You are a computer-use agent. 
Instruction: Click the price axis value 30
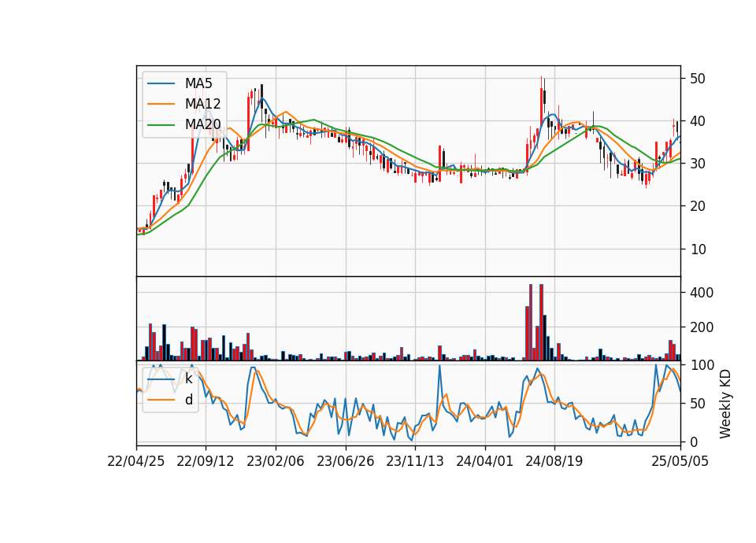click(697, 164)
